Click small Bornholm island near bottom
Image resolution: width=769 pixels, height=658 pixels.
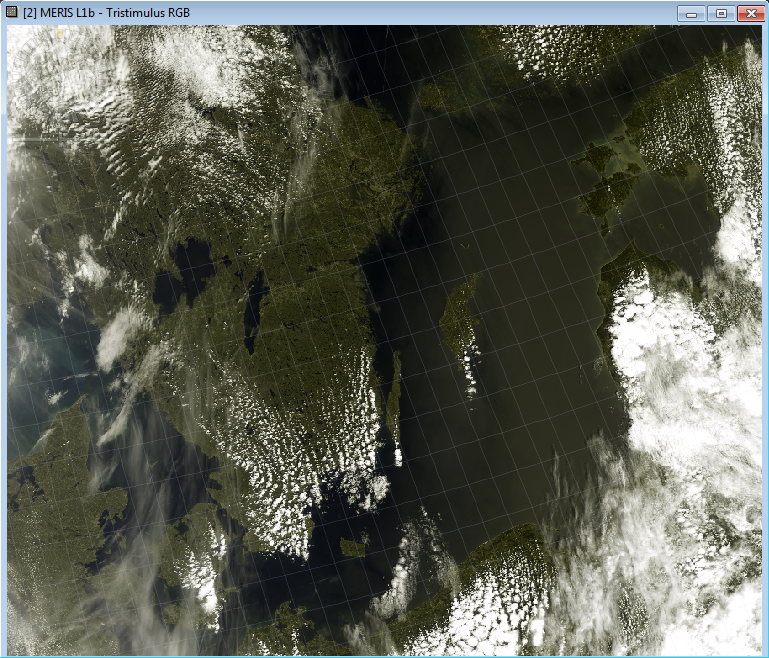click(x=354, y=547)
